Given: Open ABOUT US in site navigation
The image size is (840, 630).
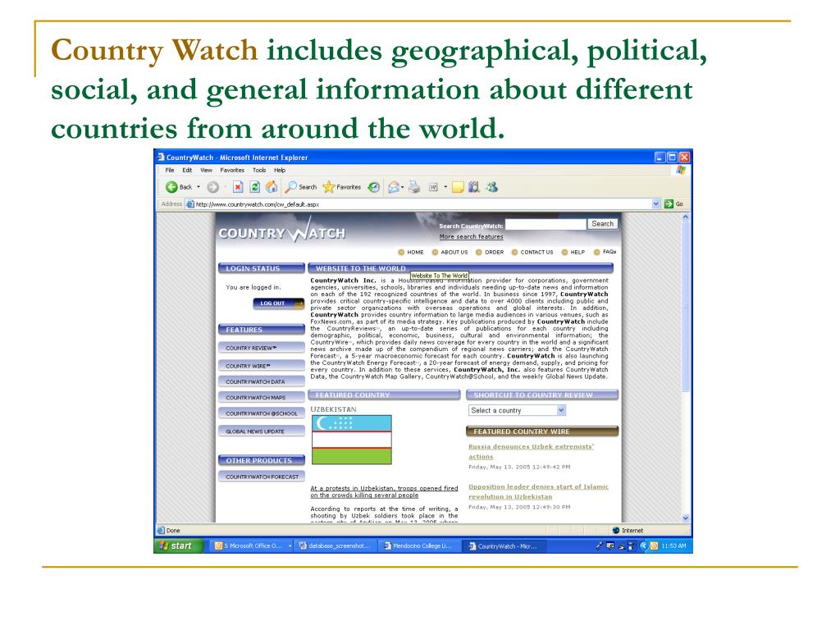Looking at the screenshot, I should pos(450,252).
